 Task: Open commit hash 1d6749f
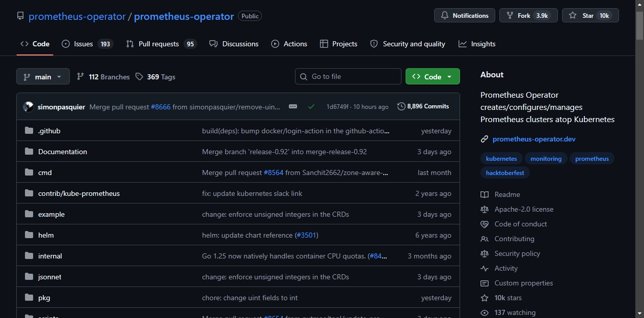tap(337, 107)
